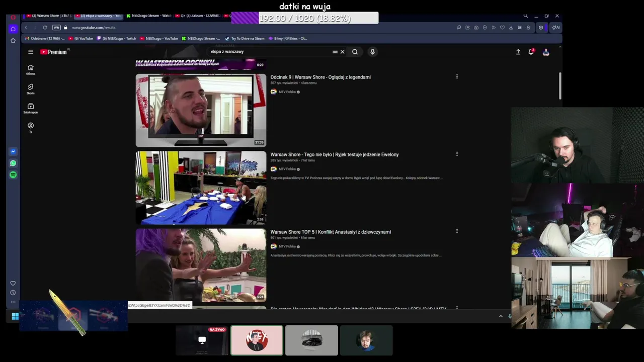Open Opera easy setup lines icon

pyautogui.click(x=520, y=28)
